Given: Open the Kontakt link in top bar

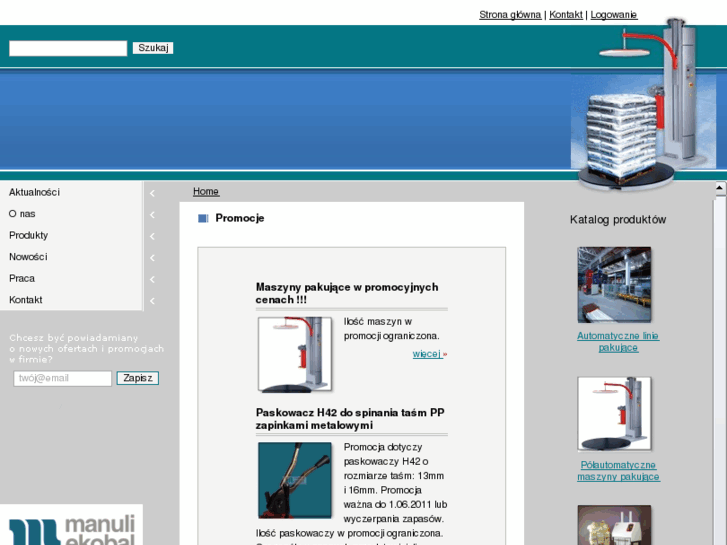Looking at the screenshot, I should pos(566,15).
